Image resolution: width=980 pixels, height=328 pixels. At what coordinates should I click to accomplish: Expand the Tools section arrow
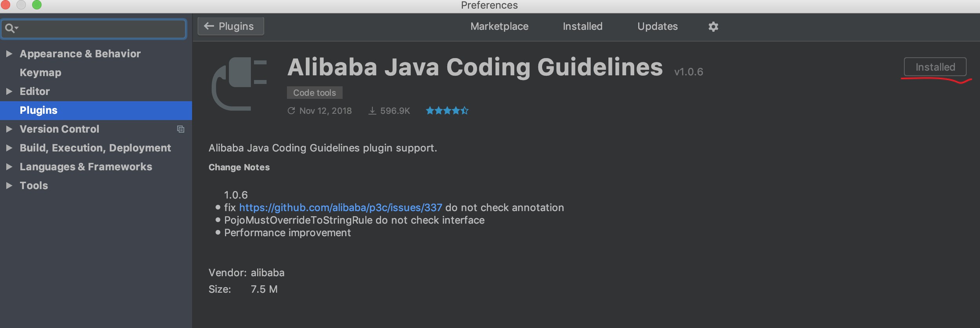(9, 186)
